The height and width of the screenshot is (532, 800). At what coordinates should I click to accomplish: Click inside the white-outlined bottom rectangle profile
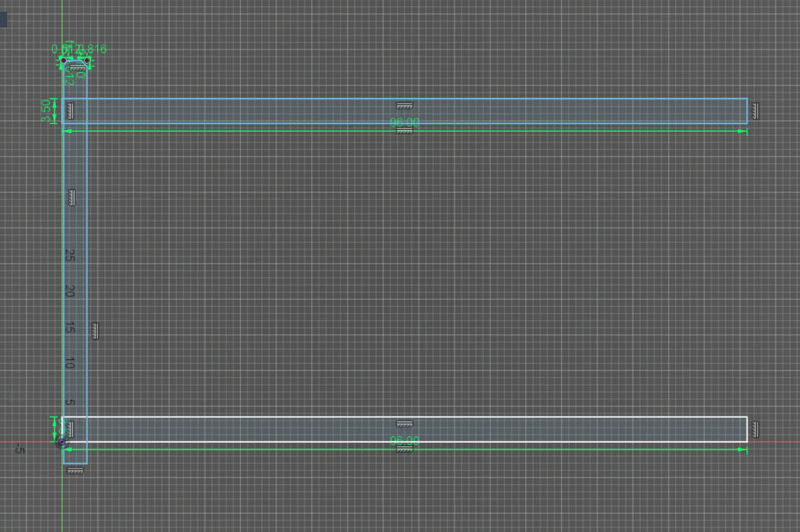pos(550,429)
